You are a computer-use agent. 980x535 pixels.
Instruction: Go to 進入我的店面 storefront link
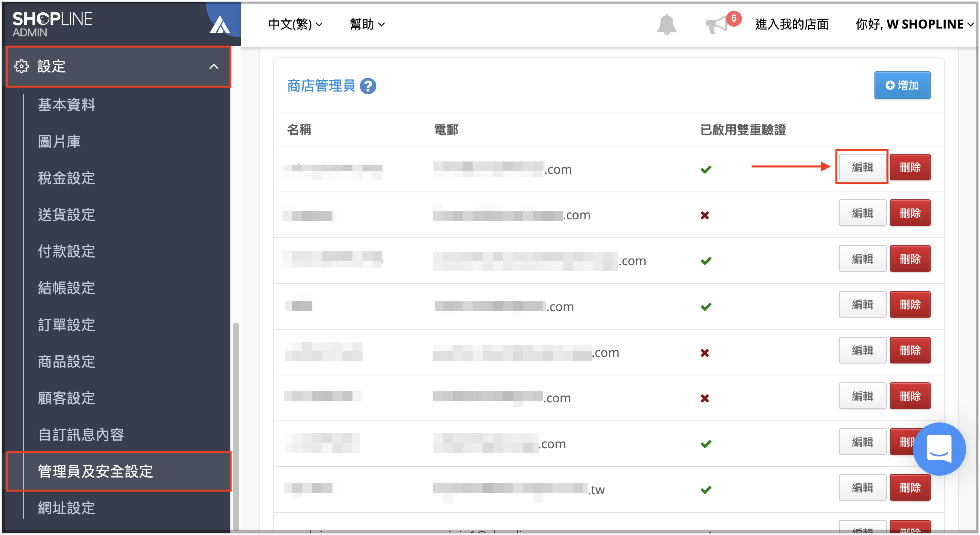click(x=792, y=24)
